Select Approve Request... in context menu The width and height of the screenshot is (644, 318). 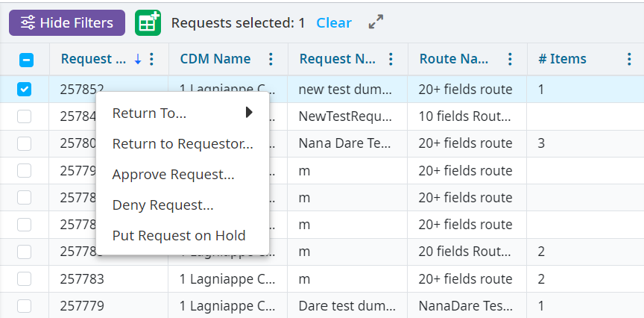click(x=173, y=175)
